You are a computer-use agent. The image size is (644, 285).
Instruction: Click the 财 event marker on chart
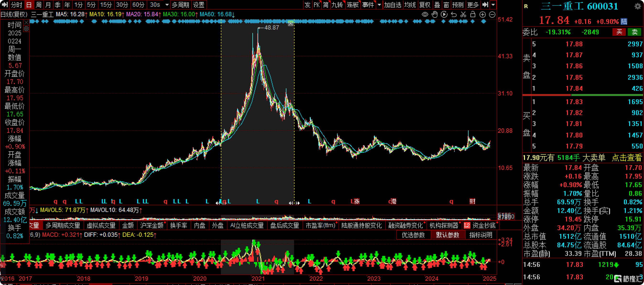tap(472, 201)
